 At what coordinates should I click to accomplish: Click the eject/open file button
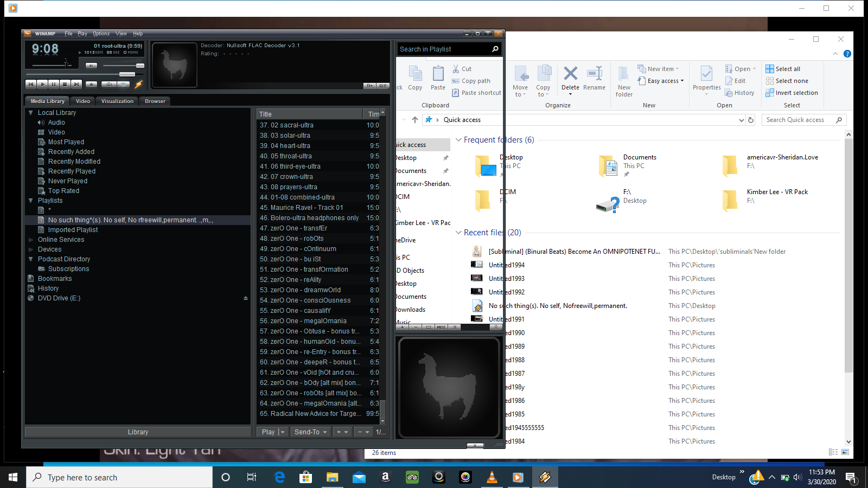click(92, 84)
